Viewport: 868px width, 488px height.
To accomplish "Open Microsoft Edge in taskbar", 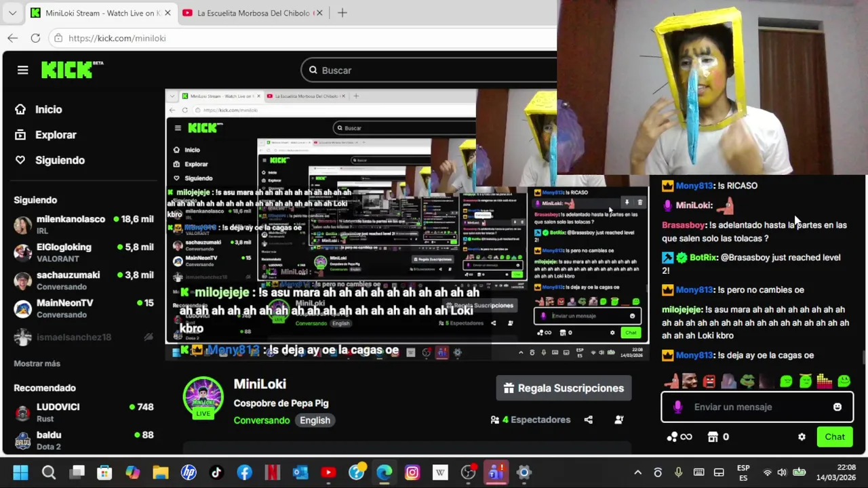I will (x=384, y=472).
